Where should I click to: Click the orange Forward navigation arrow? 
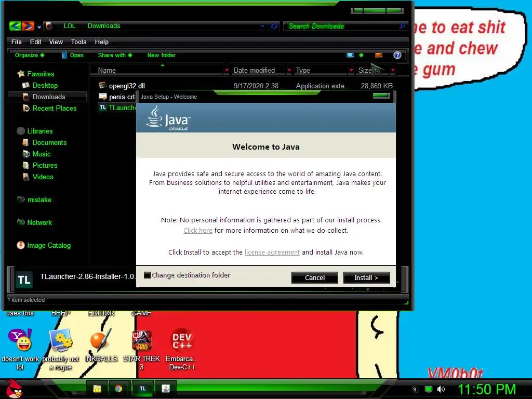coord(28,26)
